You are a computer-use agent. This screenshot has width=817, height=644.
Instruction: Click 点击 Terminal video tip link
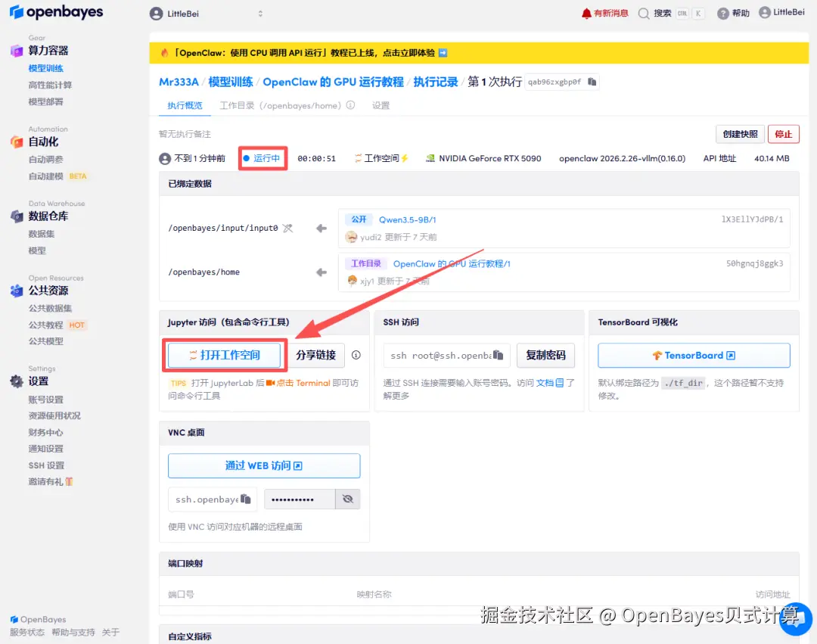coord(298,383)
